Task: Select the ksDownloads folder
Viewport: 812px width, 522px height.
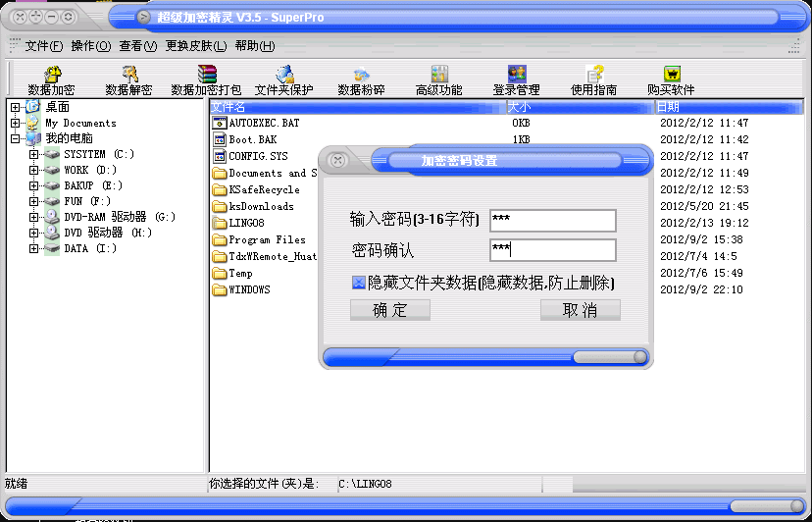Action: [253, 206]
